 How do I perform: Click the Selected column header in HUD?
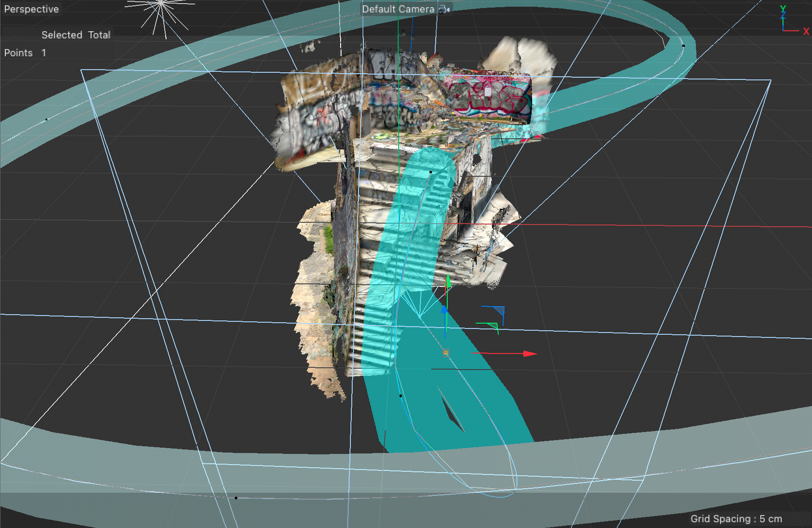tap(62, 35)
